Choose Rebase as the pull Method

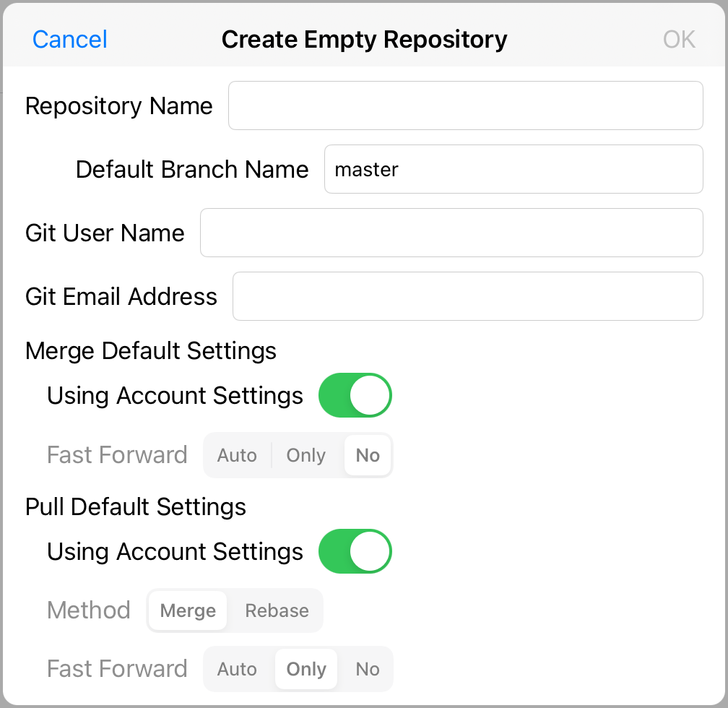(x=277, y=610)
